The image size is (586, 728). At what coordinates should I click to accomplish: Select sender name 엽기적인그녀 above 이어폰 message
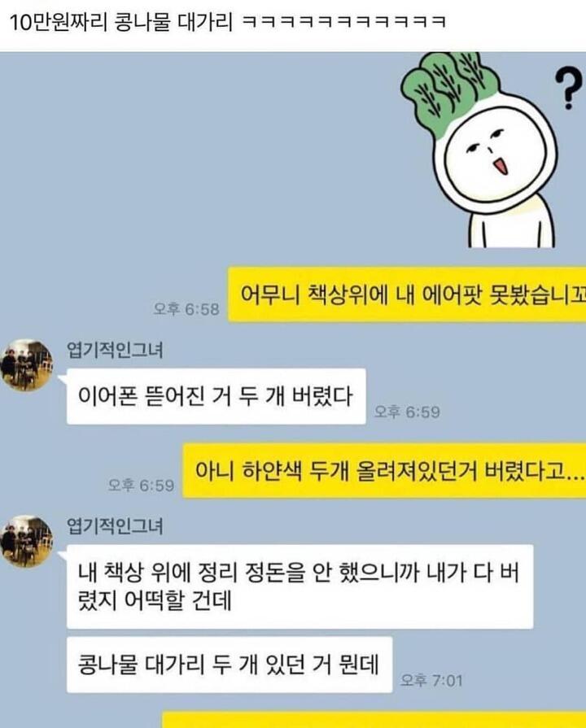(115, 350)
